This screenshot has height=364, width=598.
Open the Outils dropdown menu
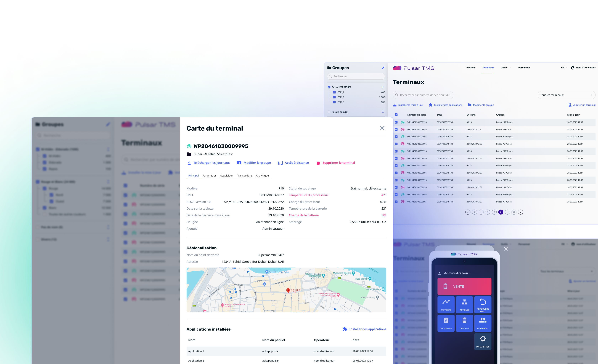point(506,68)
